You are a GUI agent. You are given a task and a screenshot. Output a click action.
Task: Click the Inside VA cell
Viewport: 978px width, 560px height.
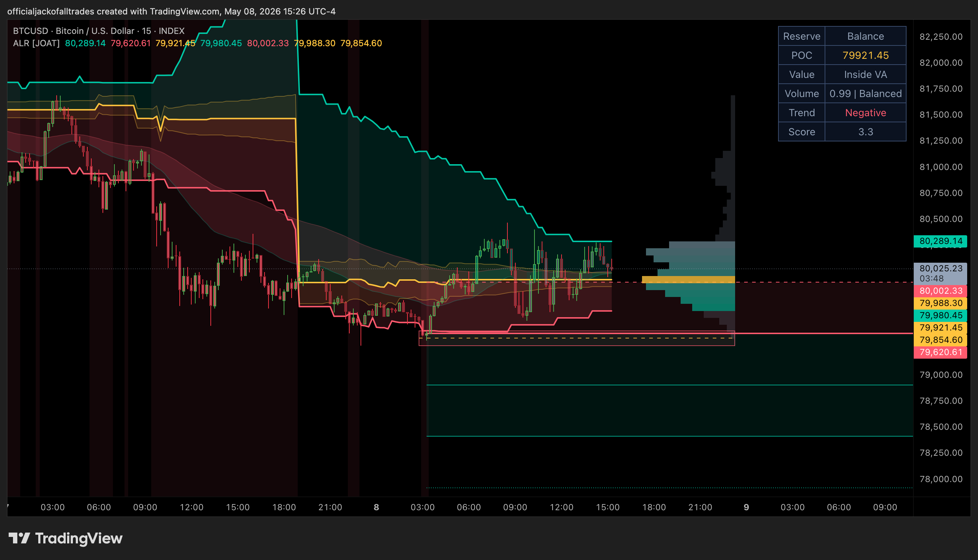[x=865, y=75]
